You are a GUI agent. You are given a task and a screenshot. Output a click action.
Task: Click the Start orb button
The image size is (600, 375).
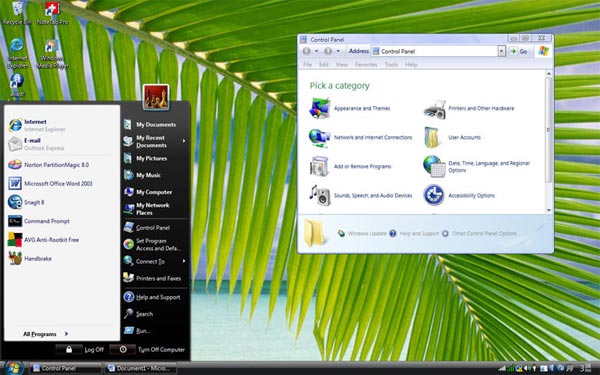[x=14, y=368]
